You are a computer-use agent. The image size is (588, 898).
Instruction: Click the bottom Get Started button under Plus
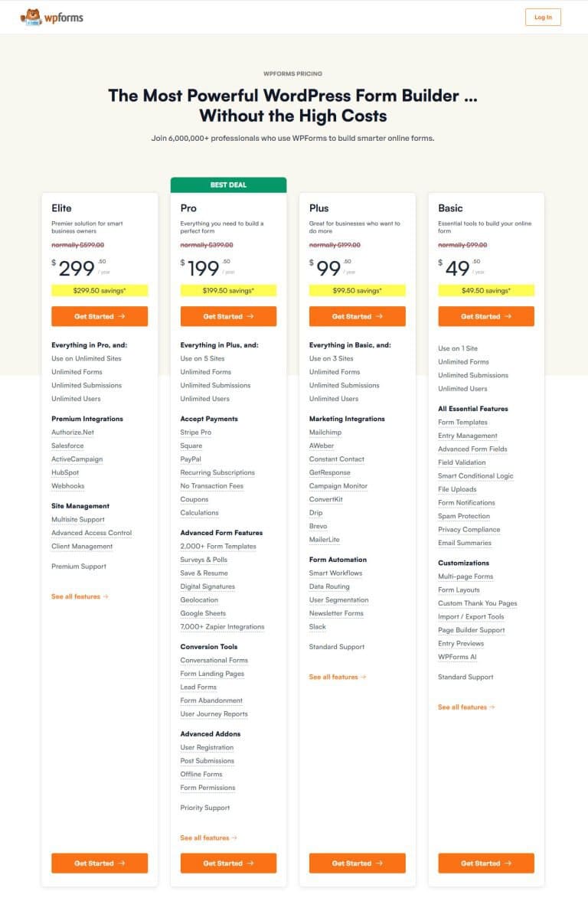click(x=357, y=863)
